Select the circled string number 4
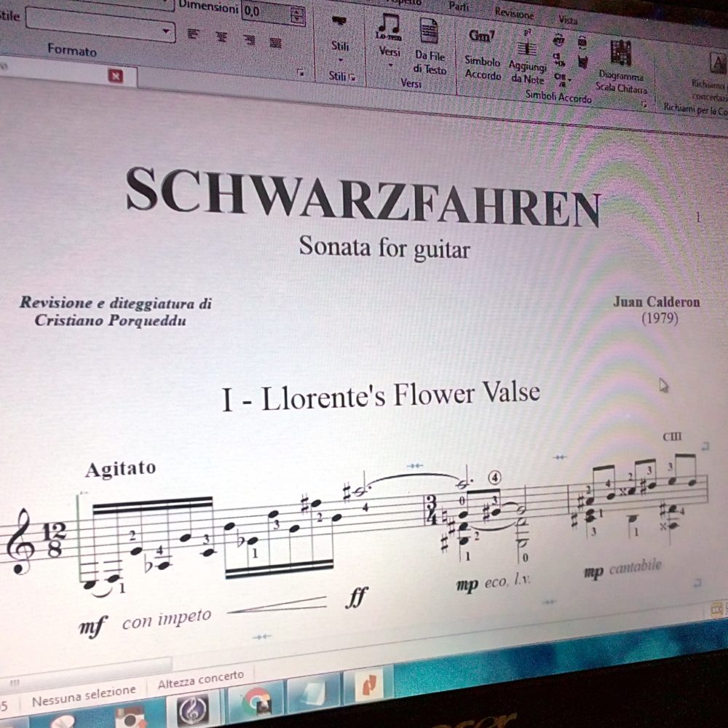This screenshot has height=728, width=728. [x=495, y=478]
